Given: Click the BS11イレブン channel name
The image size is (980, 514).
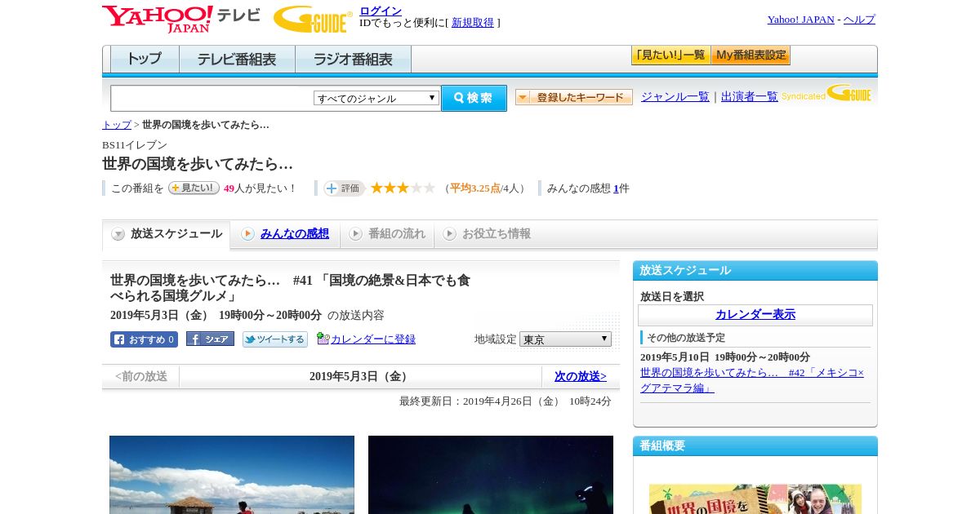Looking at the screenshot, I should click(x=135, y=145).
